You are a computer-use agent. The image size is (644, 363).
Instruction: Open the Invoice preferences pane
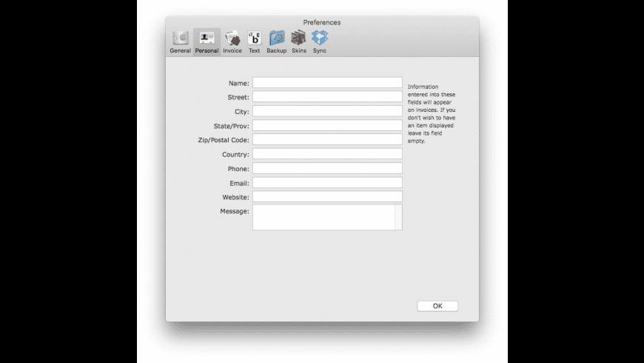(232, 42)
